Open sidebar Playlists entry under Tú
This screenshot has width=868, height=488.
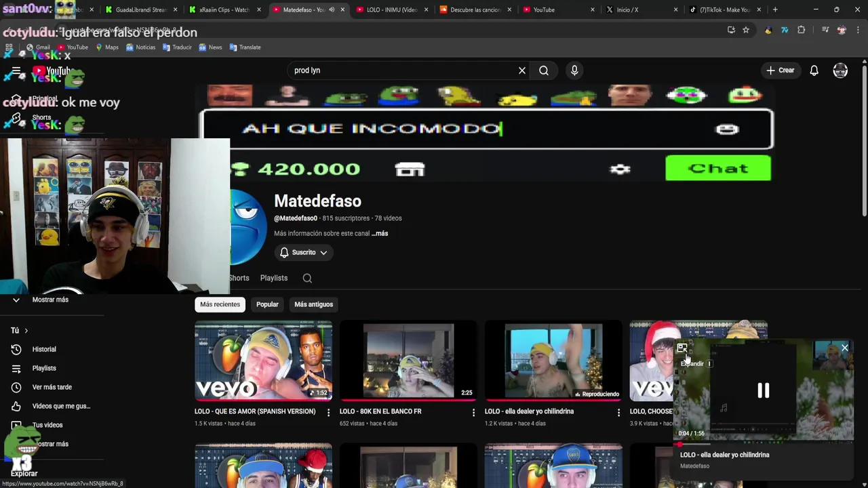pos(44,368)
